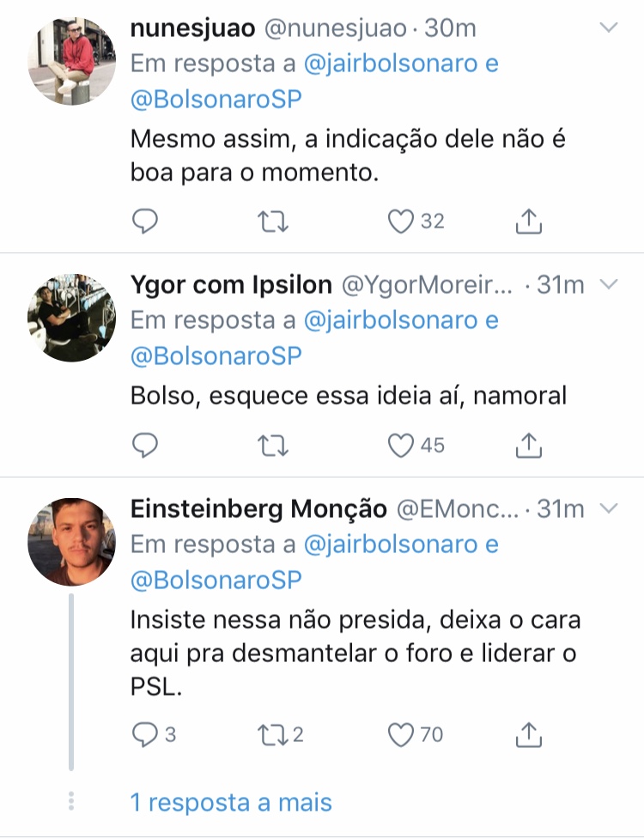Screen dimensions: 644x839
Task: View Einsteinberg Monção's profile picture
Action: (x=71, y=542)
